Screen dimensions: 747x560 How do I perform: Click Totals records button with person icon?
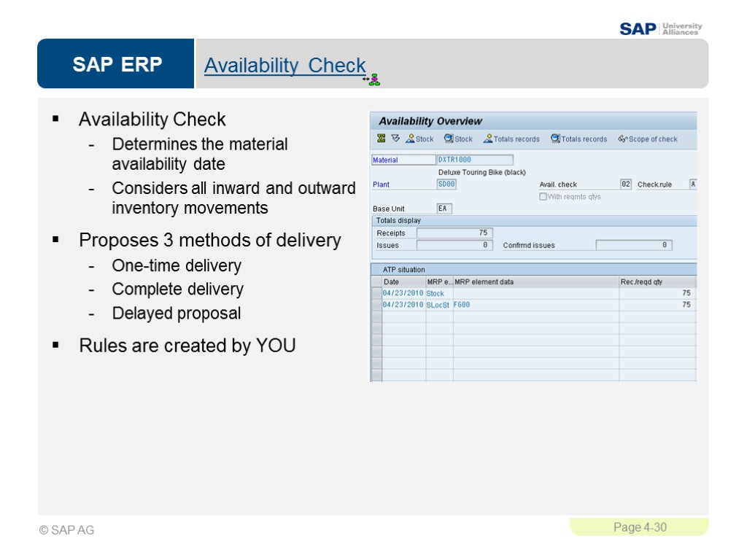(511, 139)
